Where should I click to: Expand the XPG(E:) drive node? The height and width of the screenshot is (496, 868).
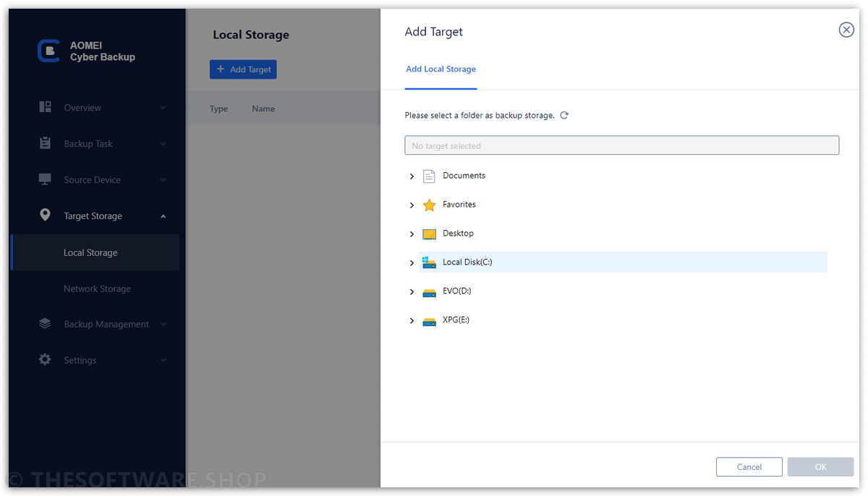tap(412, 321)
